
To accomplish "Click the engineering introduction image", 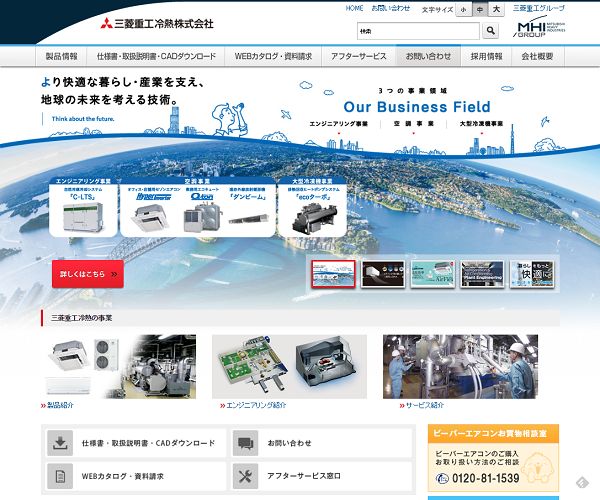I will pos(289,366).
